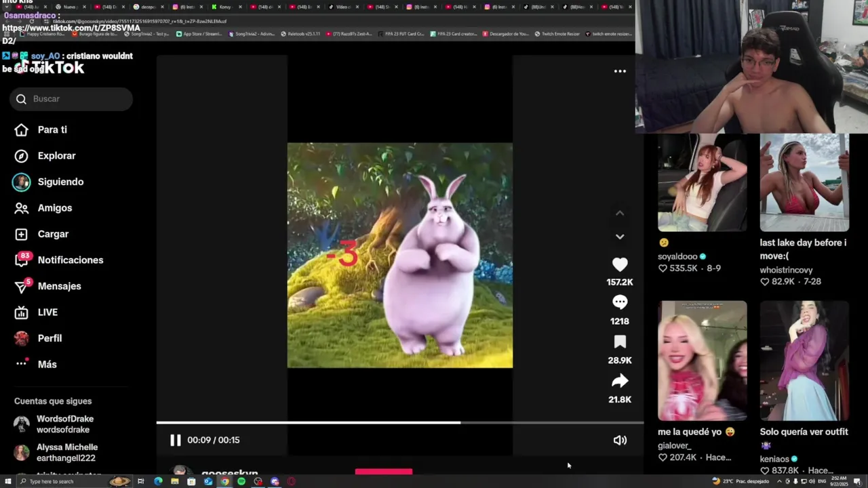
Task: Visit the gialover_ username link
Action: pyautogui.click(x=675, y=445)
